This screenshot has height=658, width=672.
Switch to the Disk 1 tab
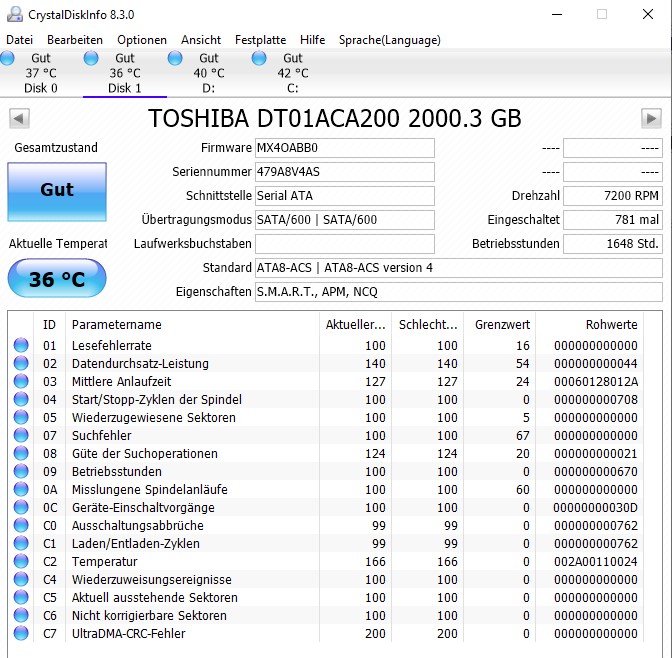pyautogui.click(x=125, y=73)
